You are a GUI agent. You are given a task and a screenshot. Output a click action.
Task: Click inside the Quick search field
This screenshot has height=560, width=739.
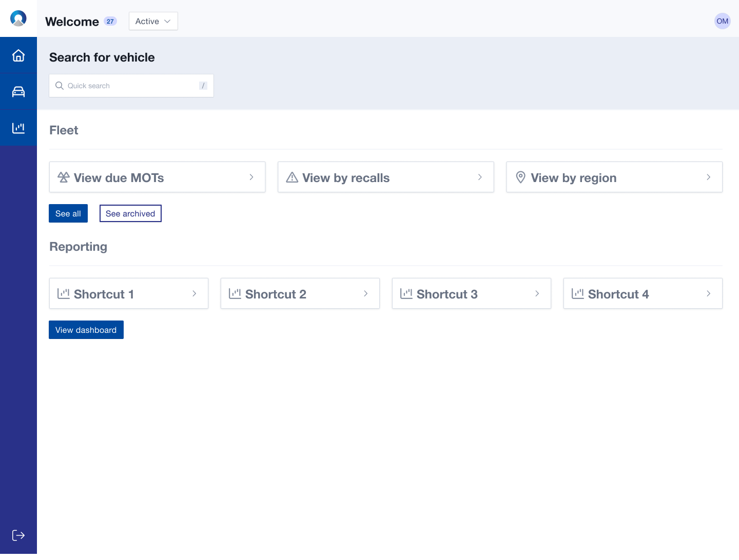pyautogui.click(x=131, y=86)
